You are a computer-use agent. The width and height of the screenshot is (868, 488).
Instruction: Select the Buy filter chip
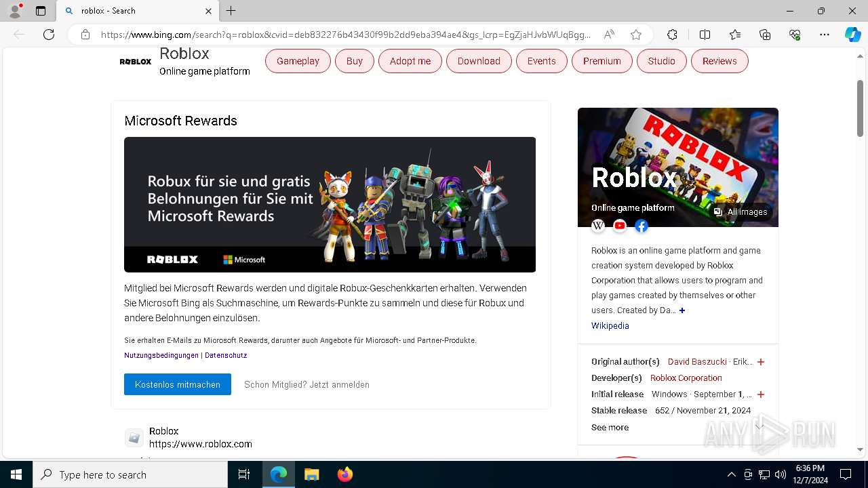pyautogui.click(x=355, y=61)
